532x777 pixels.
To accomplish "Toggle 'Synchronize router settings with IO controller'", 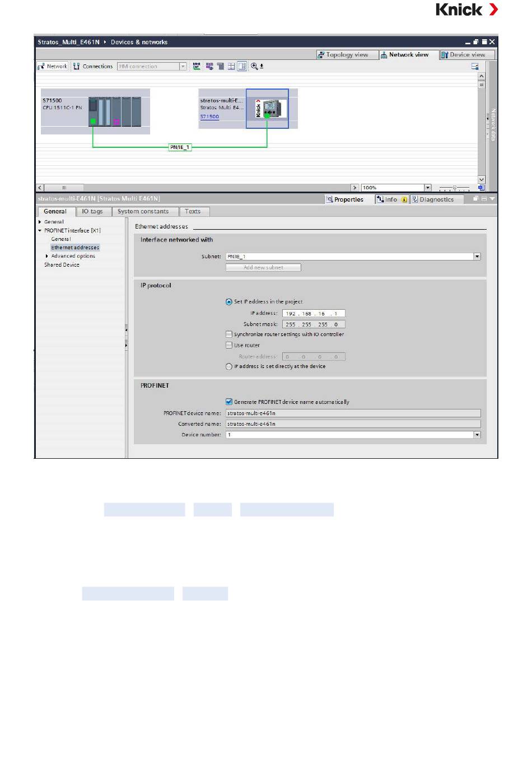I will point(228,334).
